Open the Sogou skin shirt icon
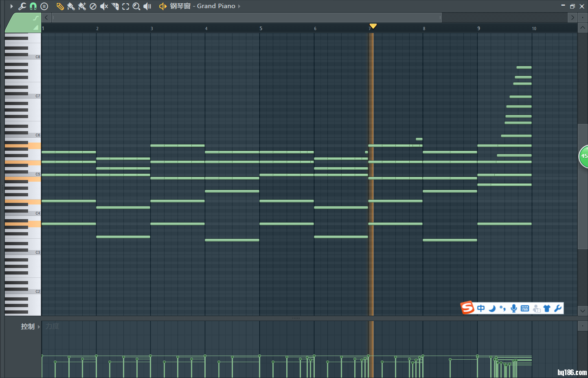The image size is (588, 378). click(547, 308)
